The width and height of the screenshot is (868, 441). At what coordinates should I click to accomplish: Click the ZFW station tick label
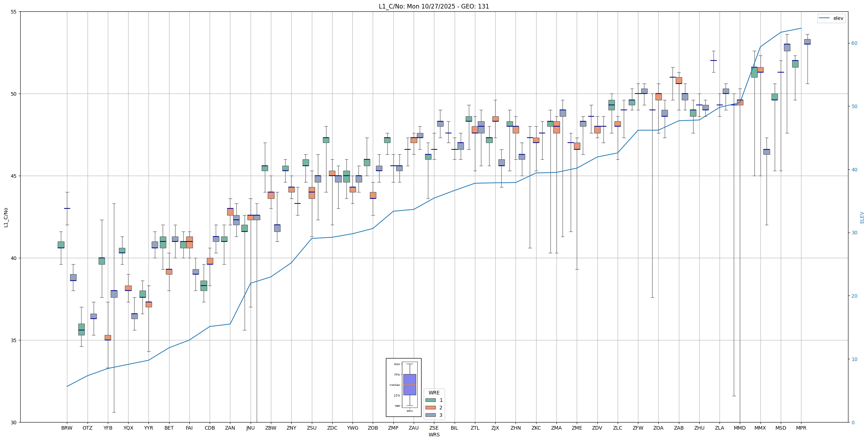pos(638,428)
